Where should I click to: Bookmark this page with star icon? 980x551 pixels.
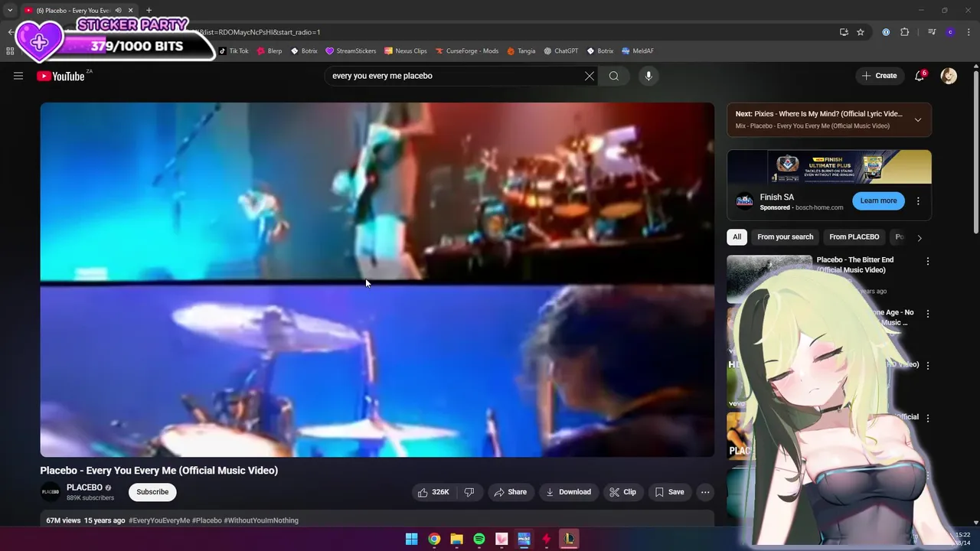861,32
